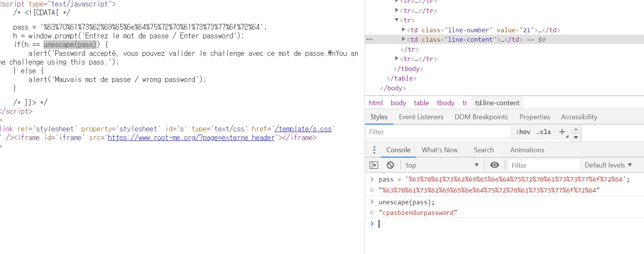Viewport: 644px width, 254px height.
Task: Clear the console with the ban icon
Action: click(x=390, y=165)
